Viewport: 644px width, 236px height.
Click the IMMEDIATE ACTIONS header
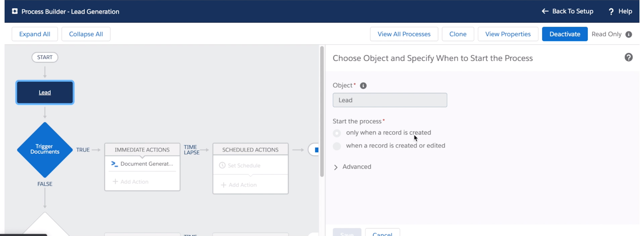pyautogui.click(x=142, y=150)
